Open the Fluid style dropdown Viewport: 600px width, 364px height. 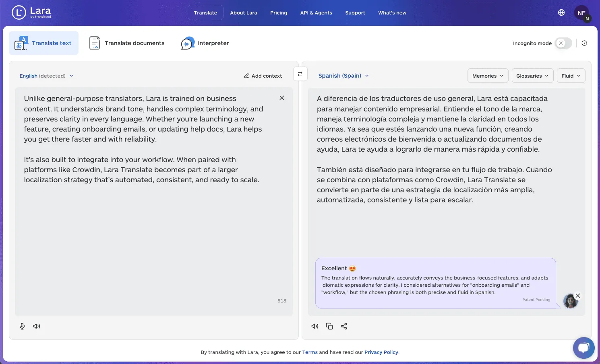pyautogui.click(x=571, y=76)
